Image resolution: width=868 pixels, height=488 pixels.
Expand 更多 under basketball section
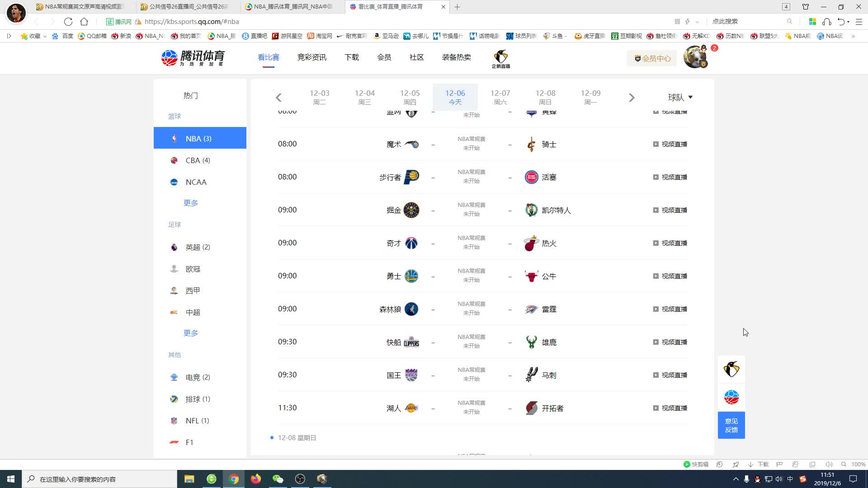(x=191, y=203)
